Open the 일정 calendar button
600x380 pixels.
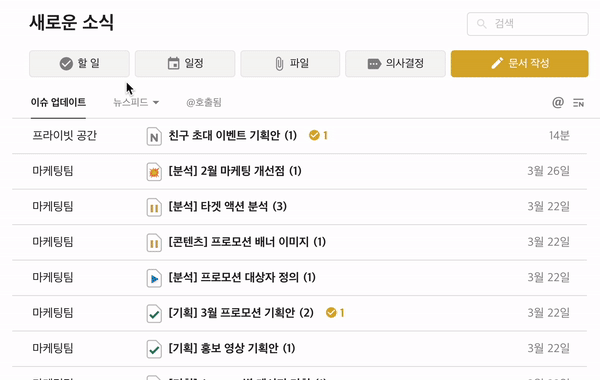[185, 64]
